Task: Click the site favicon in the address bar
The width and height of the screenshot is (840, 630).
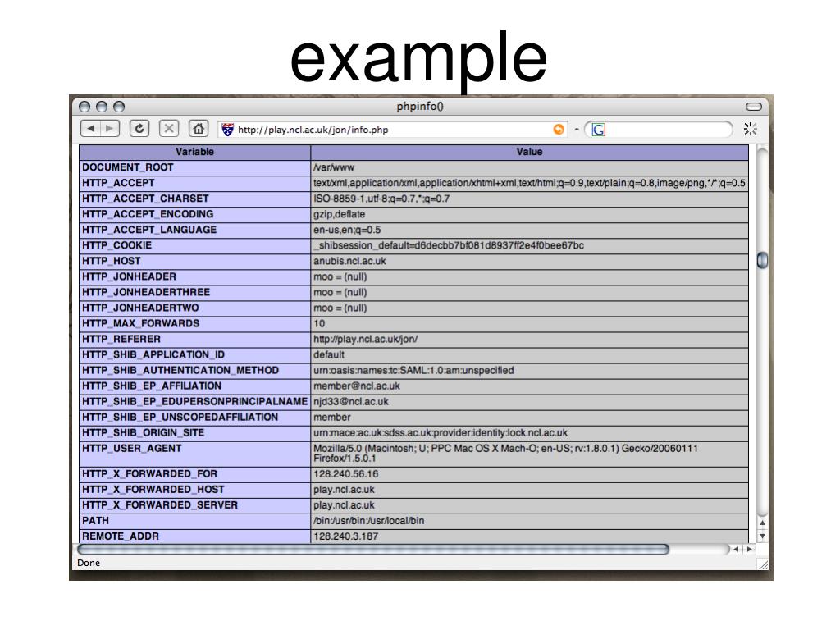Action: (228, 129)
